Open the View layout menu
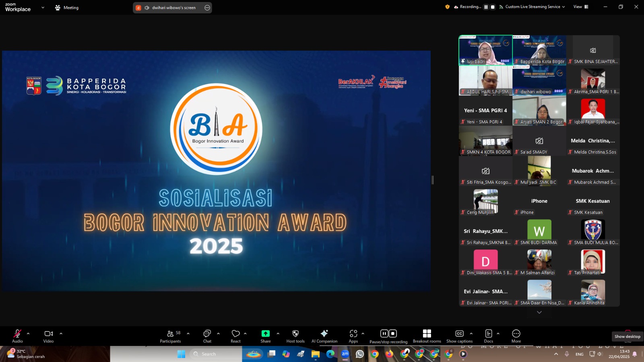Viewport: 644px width, 362px height. (x=581, y=7)
